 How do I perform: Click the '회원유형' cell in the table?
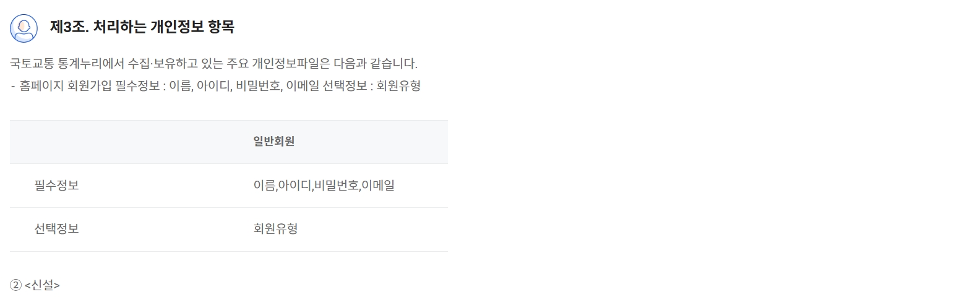click(275, 229)
